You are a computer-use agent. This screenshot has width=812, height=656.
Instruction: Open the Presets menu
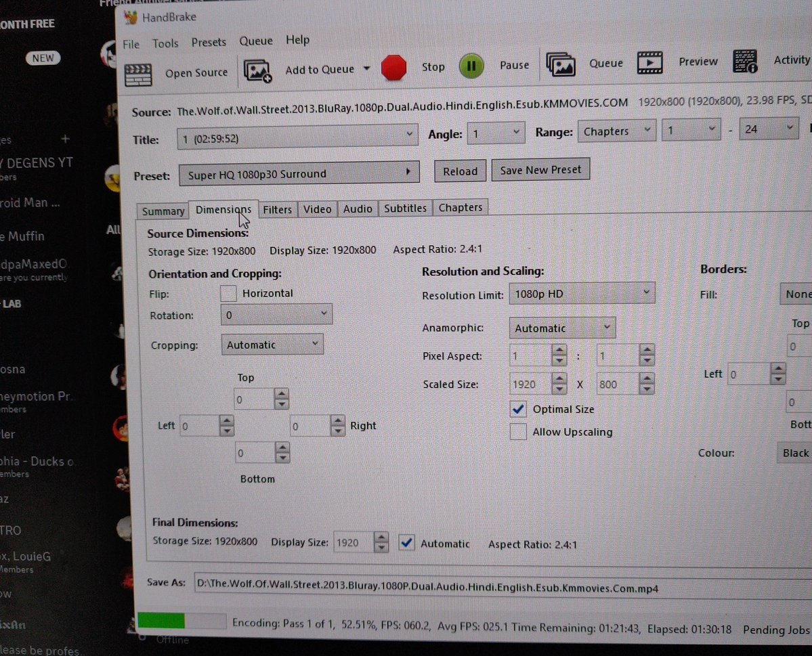pyautogui.click(x=209, y=43)
